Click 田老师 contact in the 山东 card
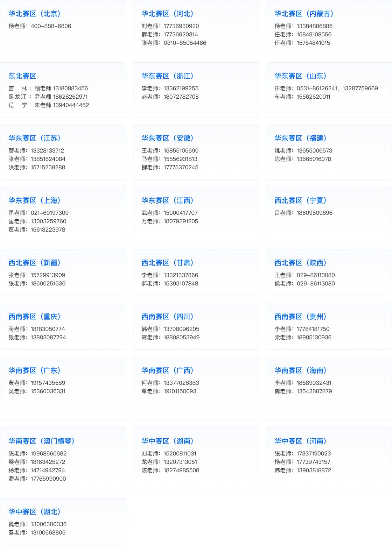392x545 pixels. 326,88
